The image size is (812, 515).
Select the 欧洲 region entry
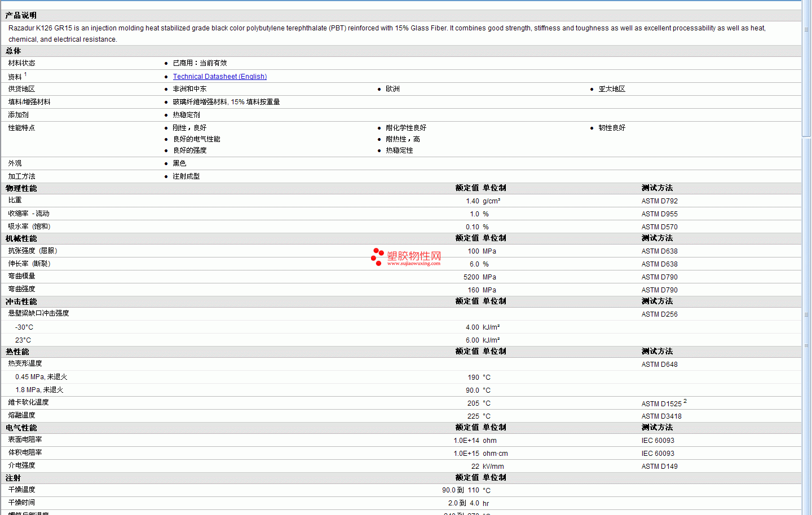coord(392,89)
